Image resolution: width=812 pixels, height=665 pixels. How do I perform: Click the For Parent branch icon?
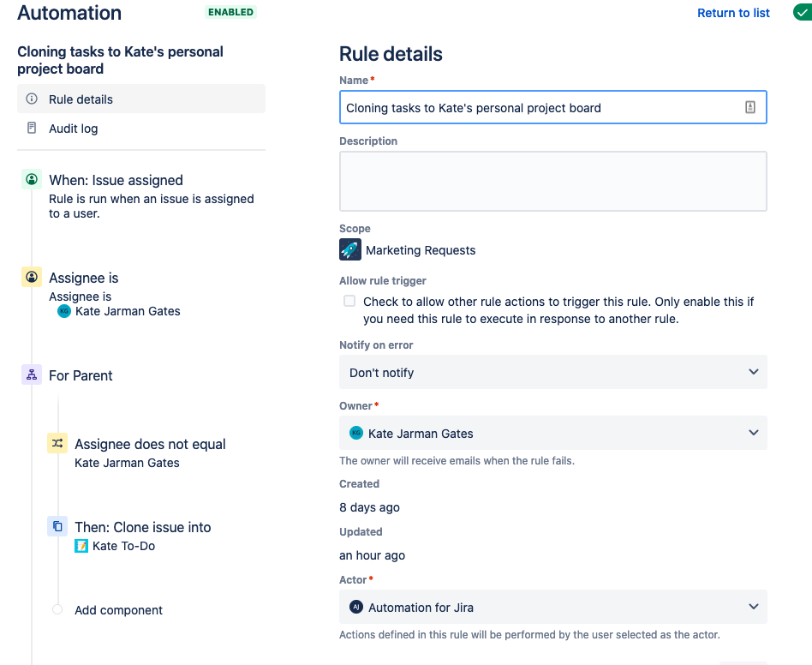pos(32,375)
